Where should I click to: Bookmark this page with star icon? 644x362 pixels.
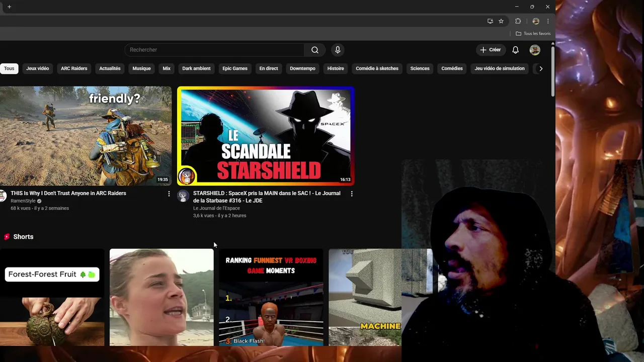[x=501, y=21]
